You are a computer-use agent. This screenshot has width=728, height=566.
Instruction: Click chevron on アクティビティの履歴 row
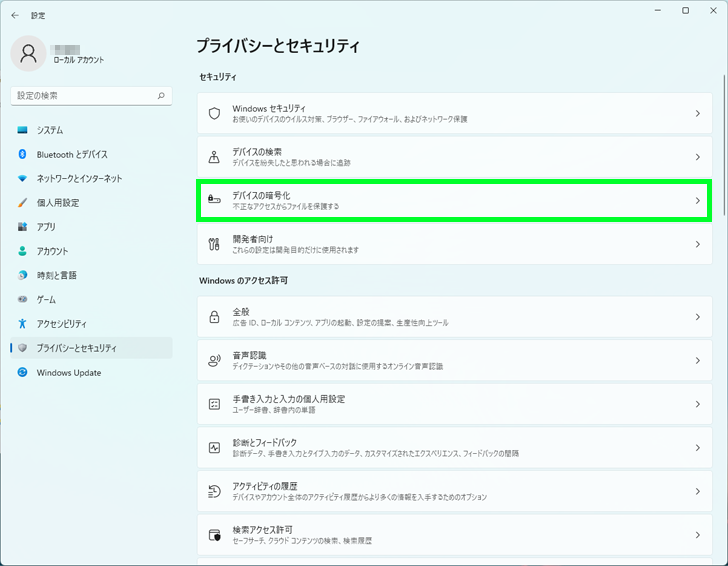pyautogui.click(x=697, y=491)
